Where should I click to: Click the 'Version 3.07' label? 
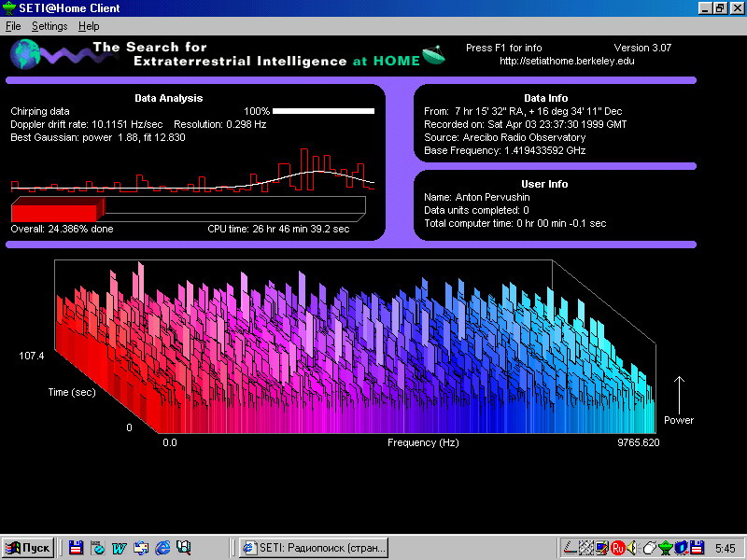pyautogui.click(x=642, y=48)
